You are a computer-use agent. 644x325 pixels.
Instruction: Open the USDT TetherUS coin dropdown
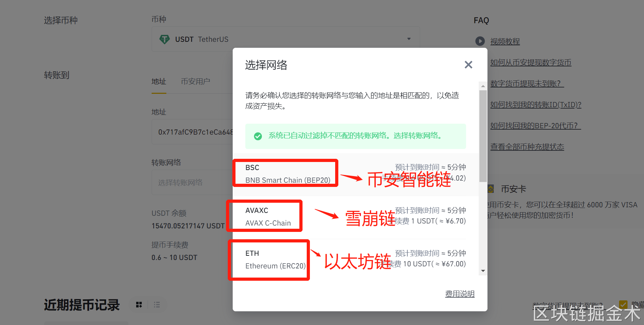click(x=286, y=39)
